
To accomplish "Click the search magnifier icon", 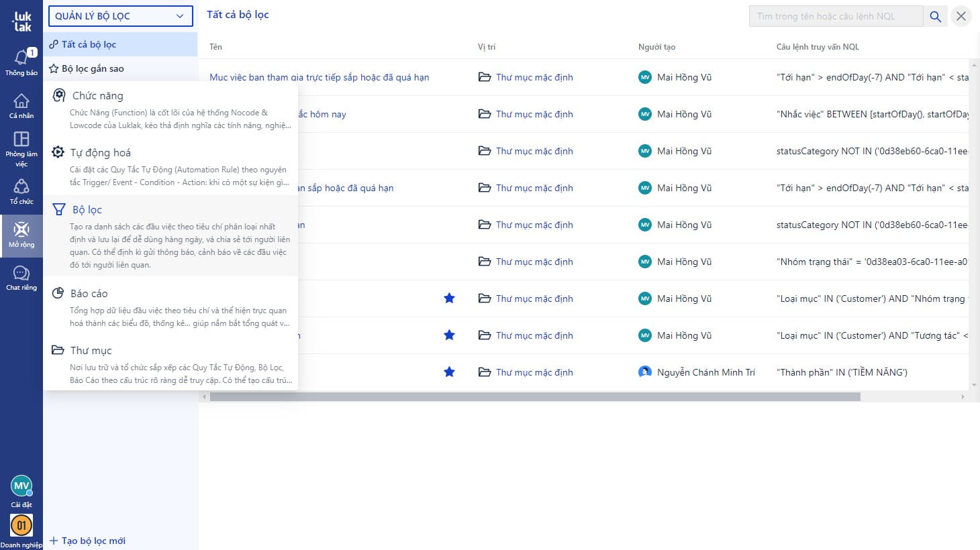I will coord(935,17).
